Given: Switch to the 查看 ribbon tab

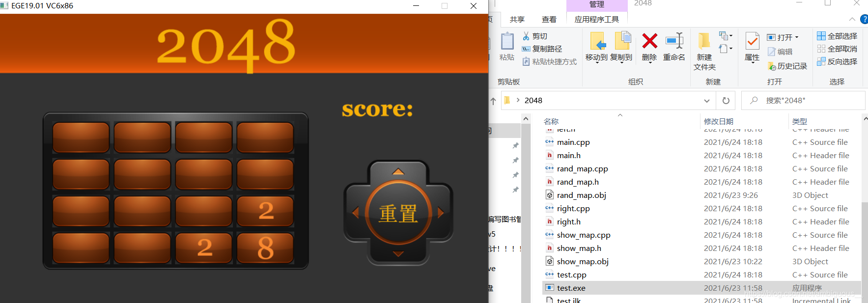Looking at the screenshot, I should 549,20.
